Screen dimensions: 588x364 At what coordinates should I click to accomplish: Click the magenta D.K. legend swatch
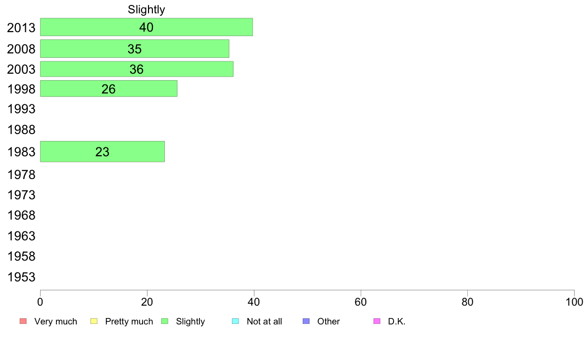coord(377,321)
